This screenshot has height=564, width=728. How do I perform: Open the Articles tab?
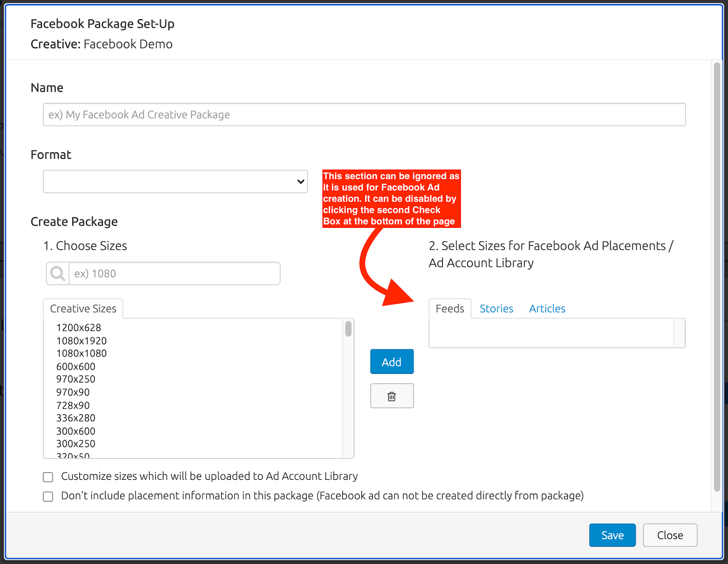pyautogui.click(x=547, y=309)
